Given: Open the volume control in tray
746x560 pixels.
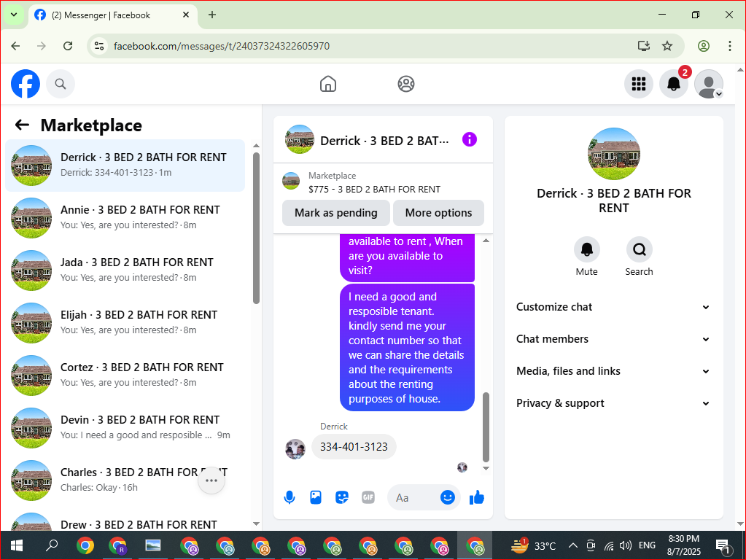Looking at the screenshot, I should click(x=625, y=545).
